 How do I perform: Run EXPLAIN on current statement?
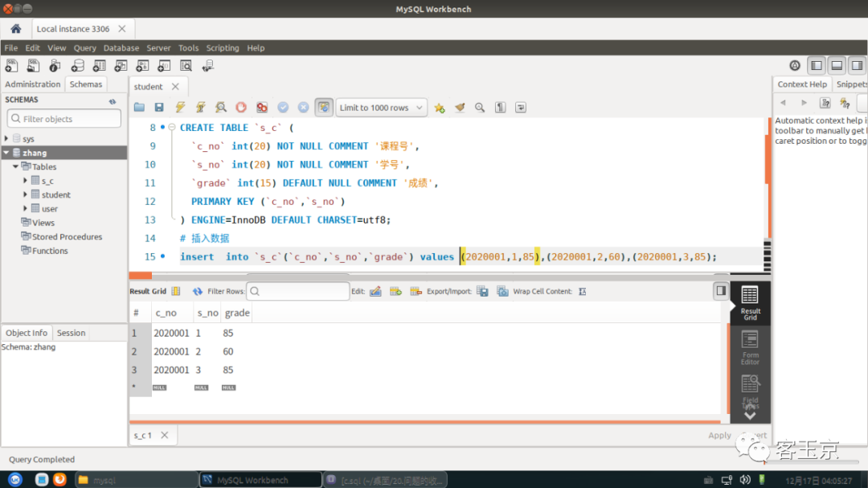point(221,108)
